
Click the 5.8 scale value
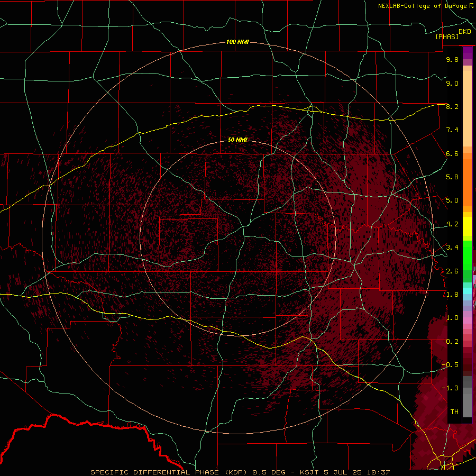452,177
